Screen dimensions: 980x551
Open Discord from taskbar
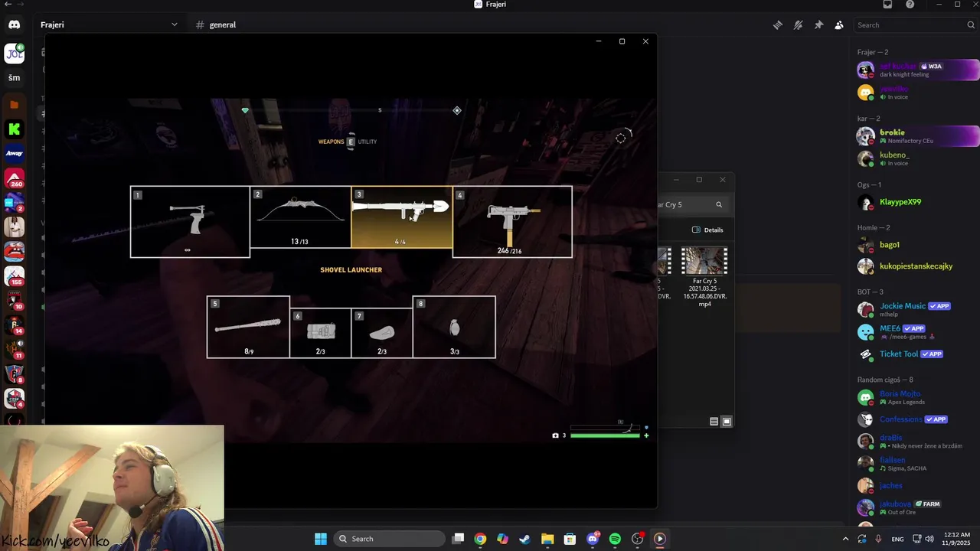coord(593,539)
